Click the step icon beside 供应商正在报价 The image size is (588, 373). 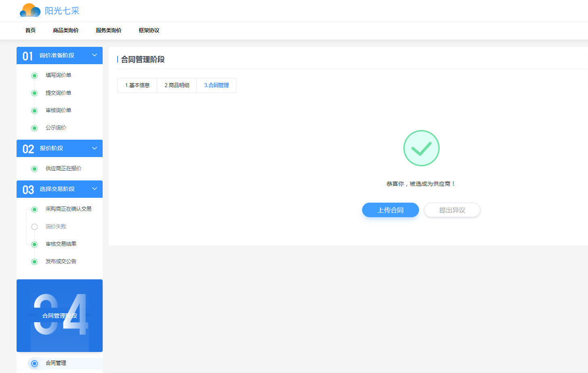point(34,169)
